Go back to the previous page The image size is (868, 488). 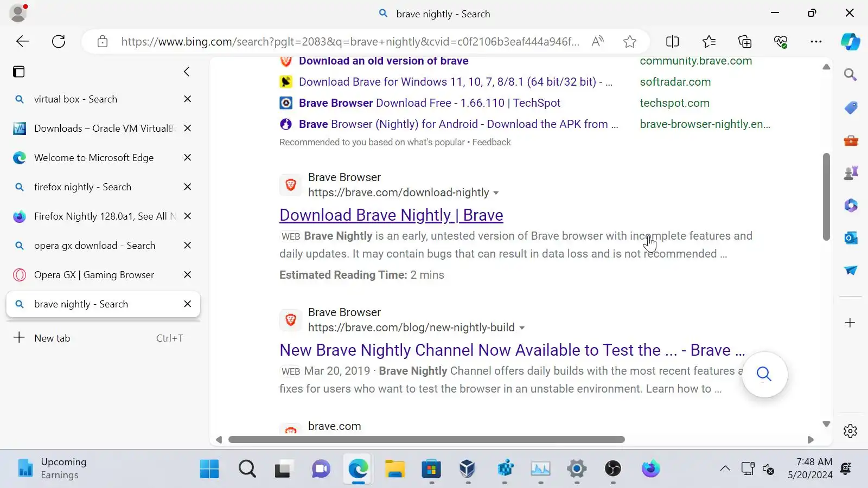(x=23, y=41)
